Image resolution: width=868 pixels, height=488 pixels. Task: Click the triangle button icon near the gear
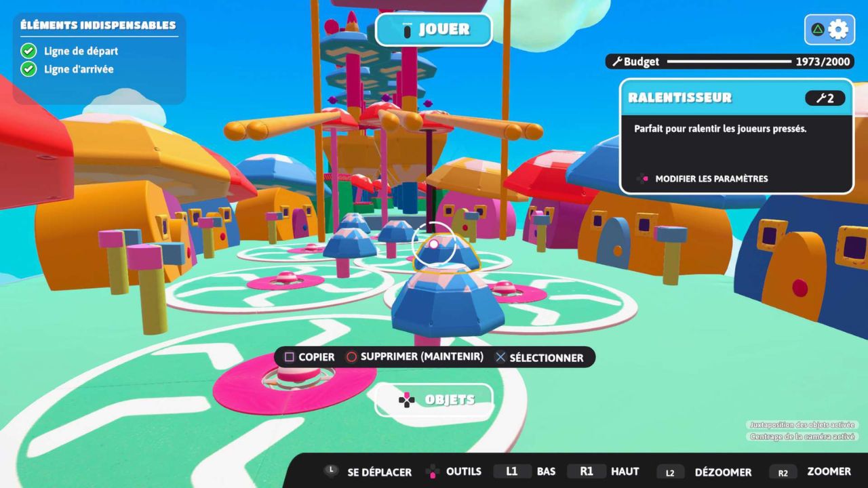point(818,29)
